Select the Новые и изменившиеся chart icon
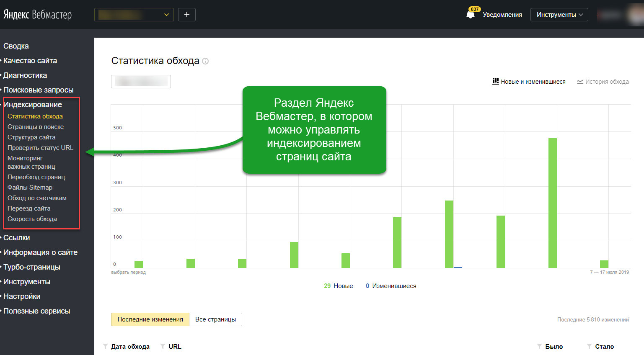The width and height of the screenshot is (644, 355). coord(496,82)
